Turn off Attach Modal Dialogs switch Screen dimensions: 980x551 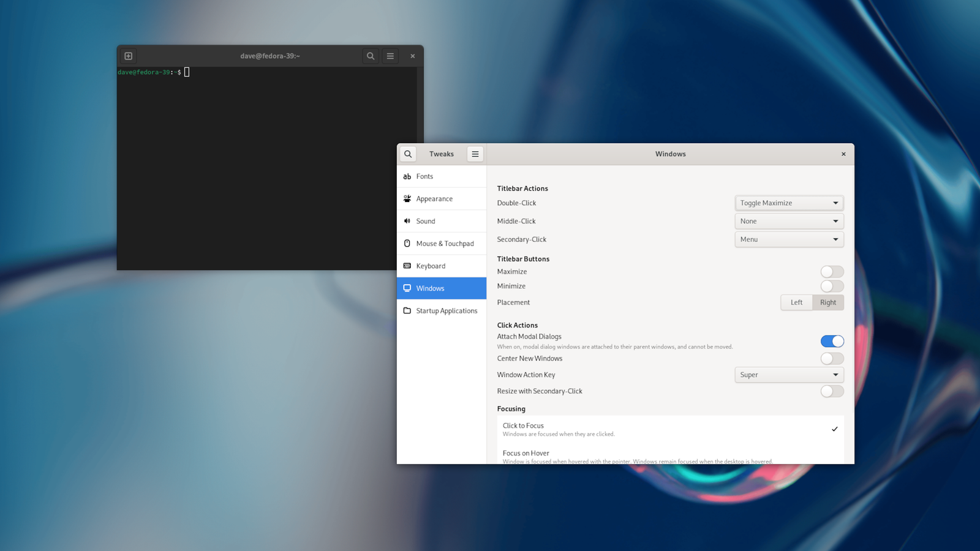pos(832,341)
